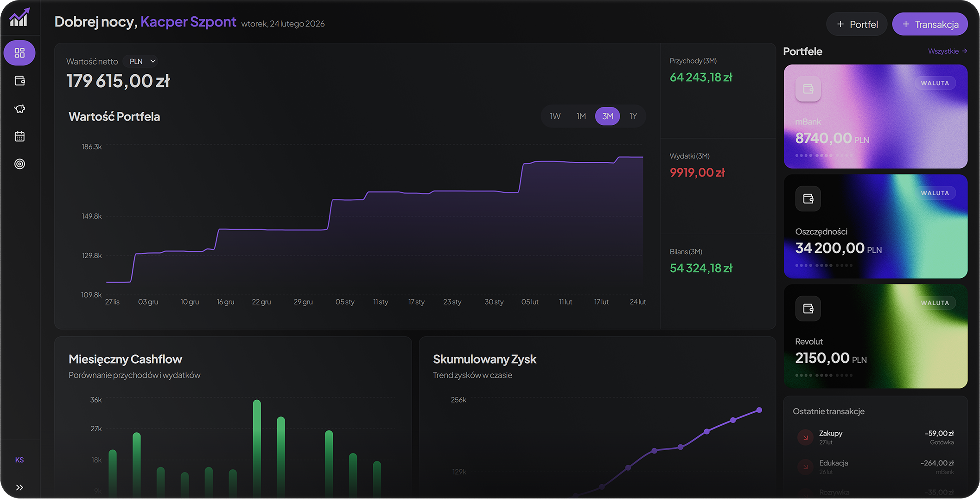Click WALUTA badge on Revolut card
This screenshot has width=980, height=499.
click(x=935, y=303)
